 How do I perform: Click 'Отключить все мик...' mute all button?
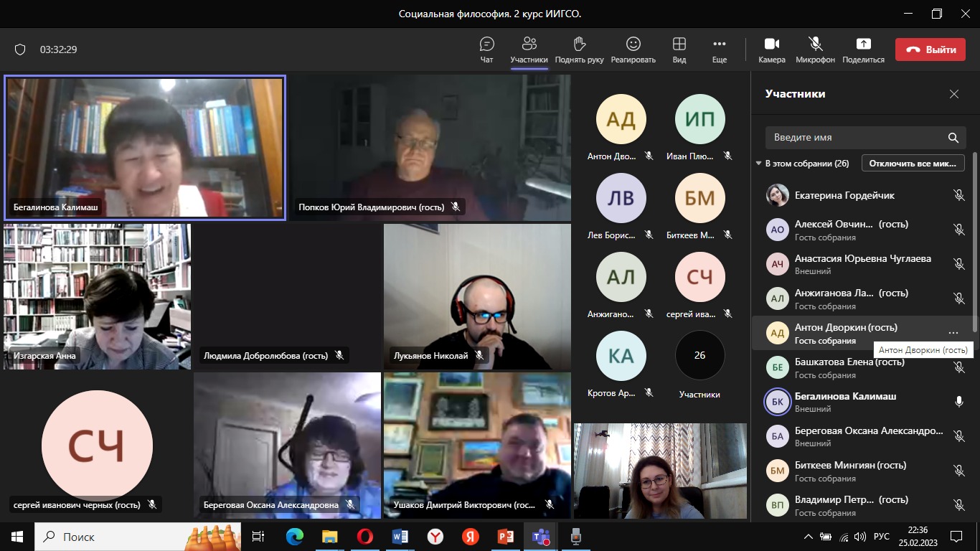(913, 164)
